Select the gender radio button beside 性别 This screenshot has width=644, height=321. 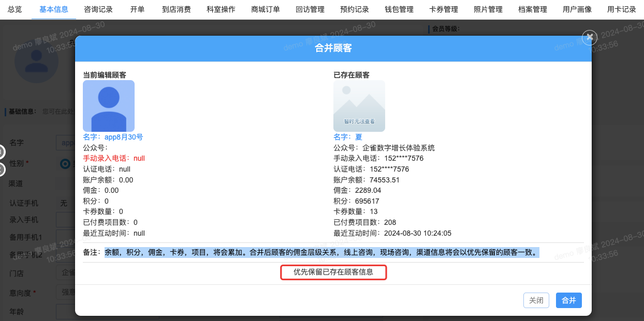click(65, 164)
